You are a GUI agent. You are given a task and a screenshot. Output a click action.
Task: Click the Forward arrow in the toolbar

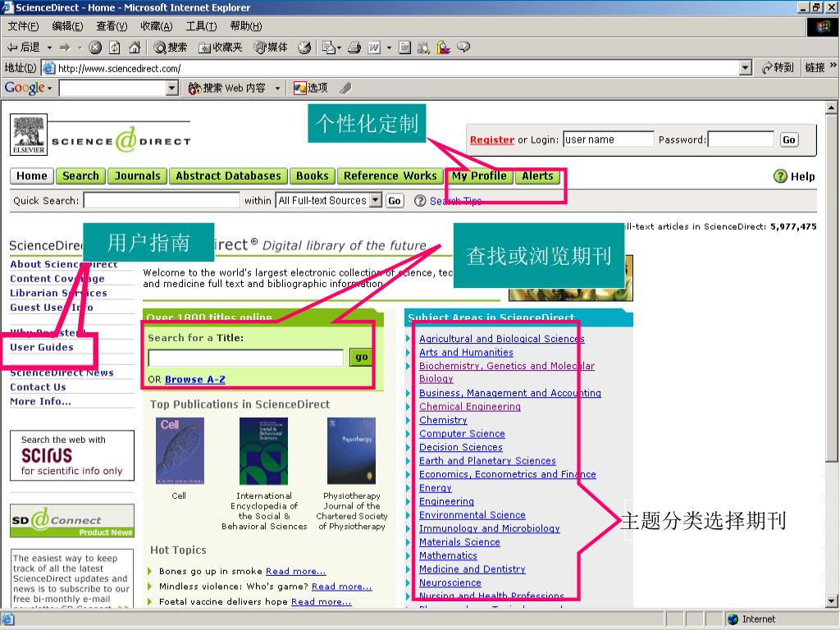point(65,48)
